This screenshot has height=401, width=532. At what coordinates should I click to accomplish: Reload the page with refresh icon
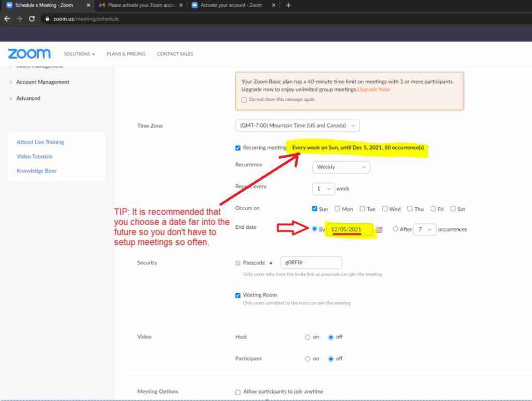[x=32, y=19]
